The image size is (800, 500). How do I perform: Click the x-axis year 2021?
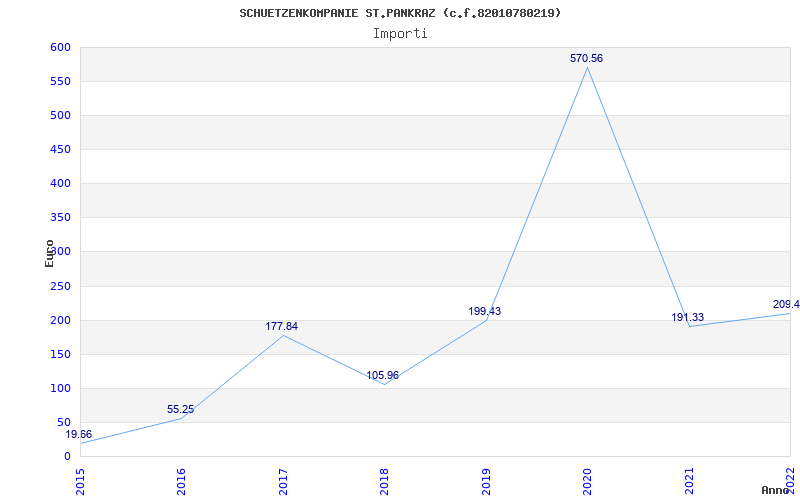pos(689,482)
